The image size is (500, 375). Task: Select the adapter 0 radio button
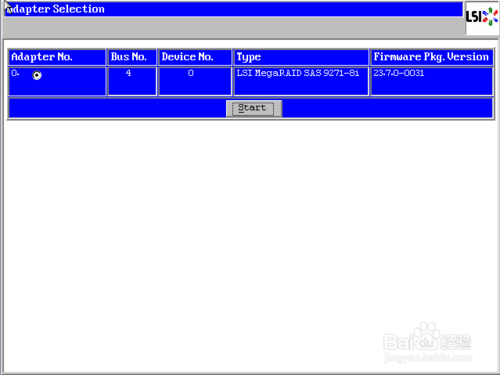click(37, 76)
